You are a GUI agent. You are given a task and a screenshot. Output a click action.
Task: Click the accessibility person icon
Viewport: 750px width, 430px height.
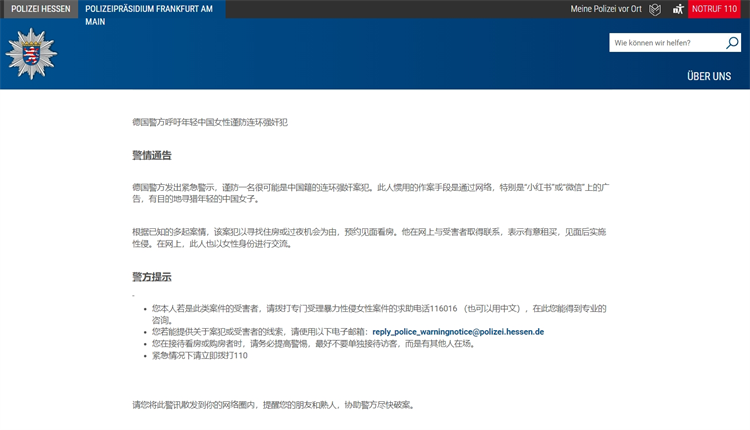click(678, 9)
